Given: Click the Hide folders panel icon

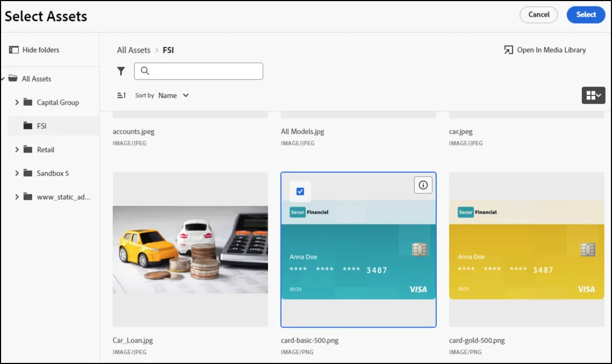Looking at the screenshot, I should (13, 50).
